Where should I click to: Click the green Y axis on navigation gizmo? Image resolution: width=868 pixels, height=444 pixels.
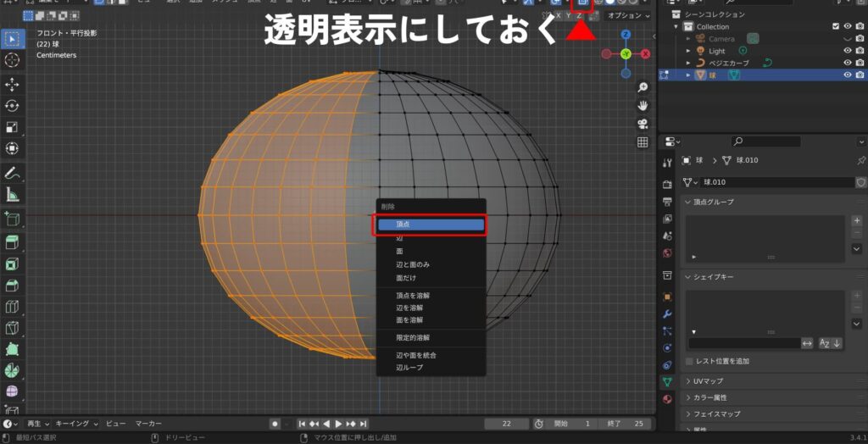[x=626, y=53]
